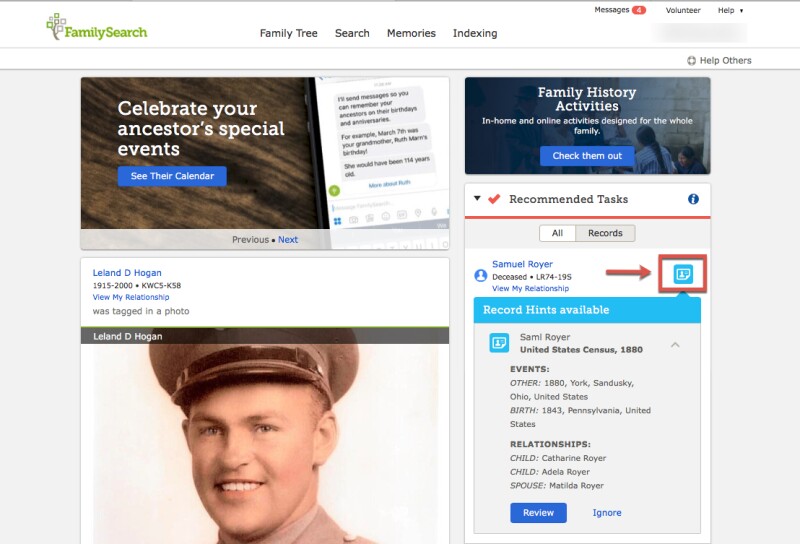The width and height of the screenshot is (800, 544).
Task: Click the Recommended Tasks info icon
Action: [693, 199]
